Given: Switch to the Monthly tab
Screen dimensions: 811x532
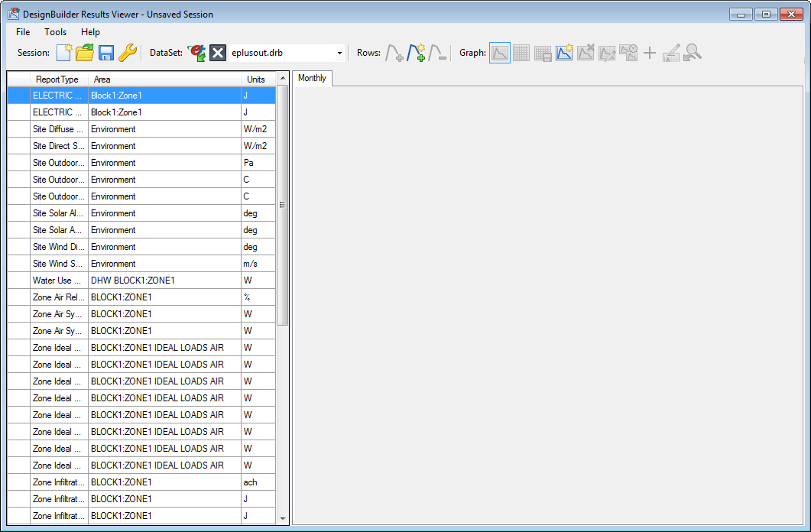Looking at the screenshot, I should (312, 78).
